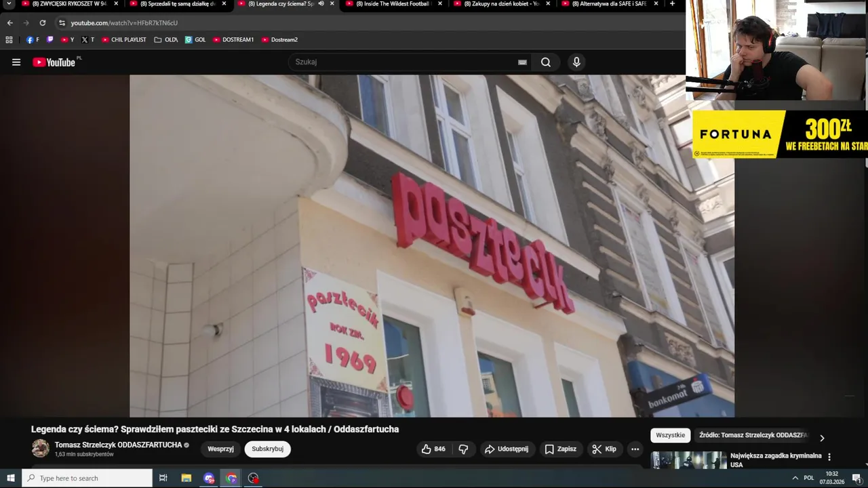Open the channel avatar picture
Image resolution: width=868 pixels, height=488 pixels.
[x=41, y=449]
